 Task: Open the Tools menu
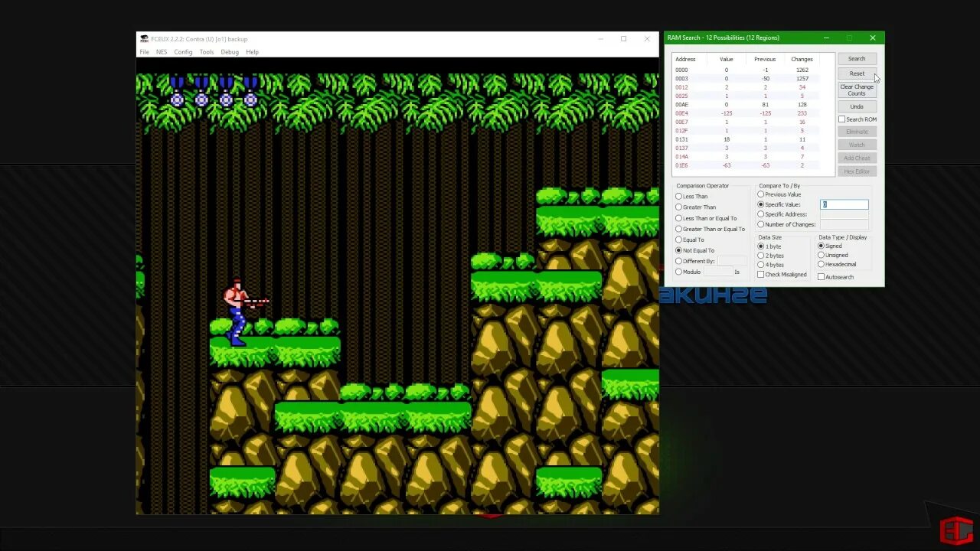pos(207,52)
